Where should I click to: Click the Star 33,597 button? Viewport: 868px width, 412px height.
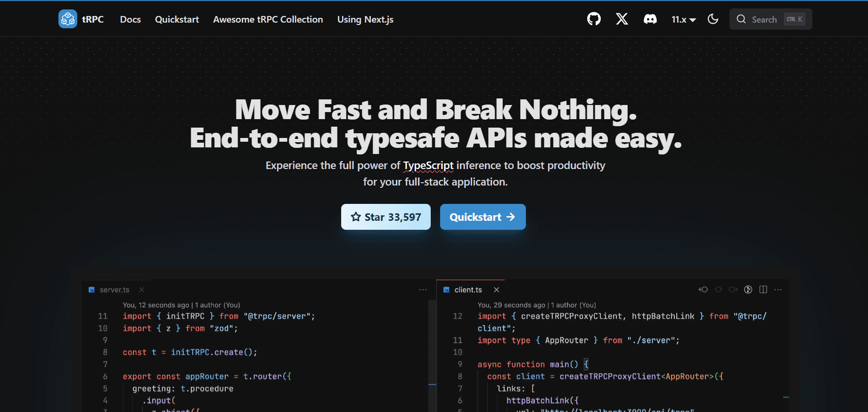385,217
